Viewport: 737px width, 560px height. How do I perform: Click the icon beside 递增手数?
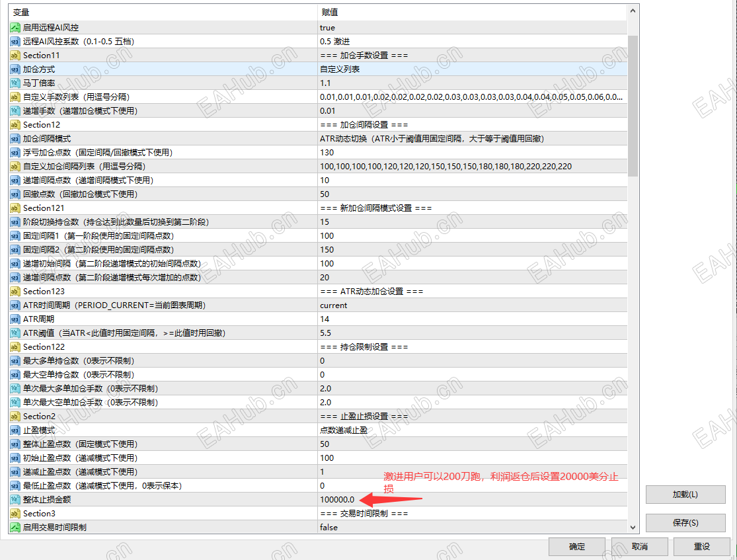click(15, 111)
